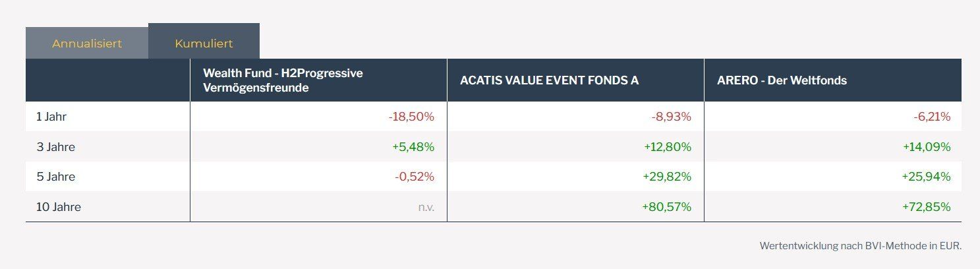Click the n.v. ten-year cell
980x269 pixels.
point(426,207)
